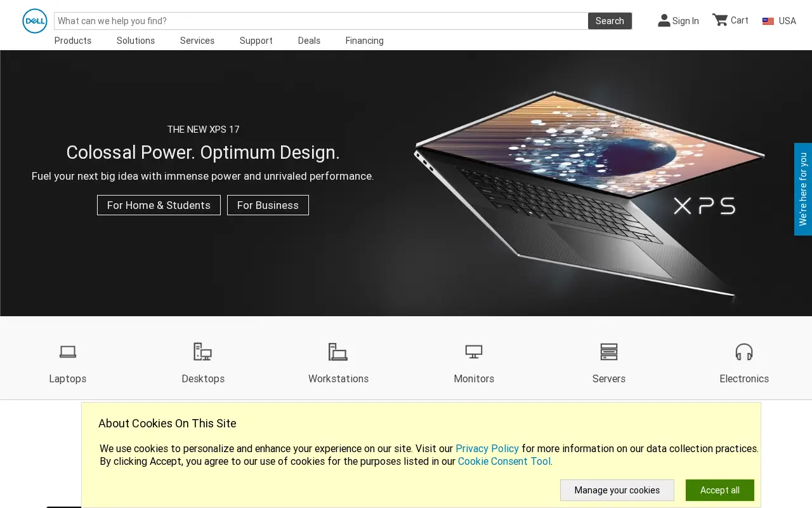Click the USA flag icon
This screenshot has width=812, height=508.
click(768, 21)
